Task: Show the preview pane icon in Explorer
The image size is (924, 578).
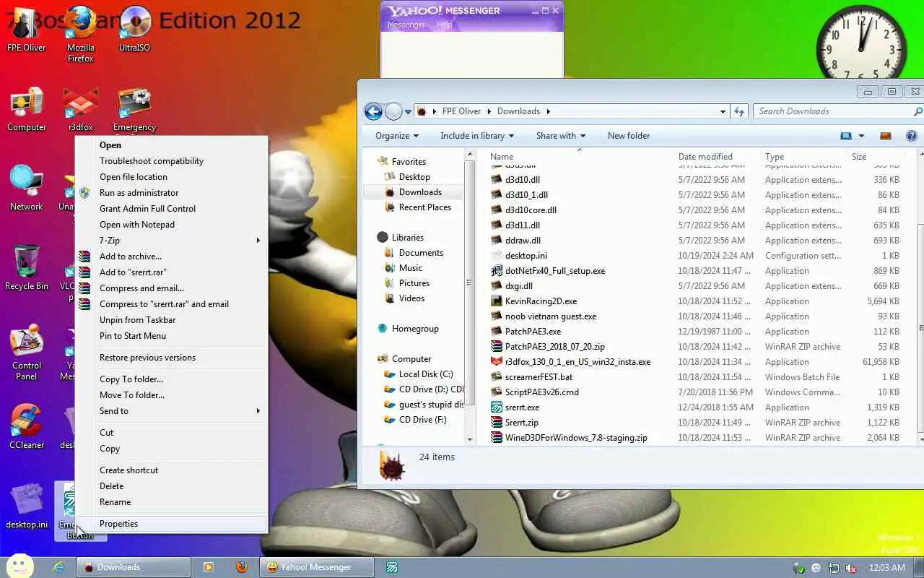Action: tap(886, 136)
